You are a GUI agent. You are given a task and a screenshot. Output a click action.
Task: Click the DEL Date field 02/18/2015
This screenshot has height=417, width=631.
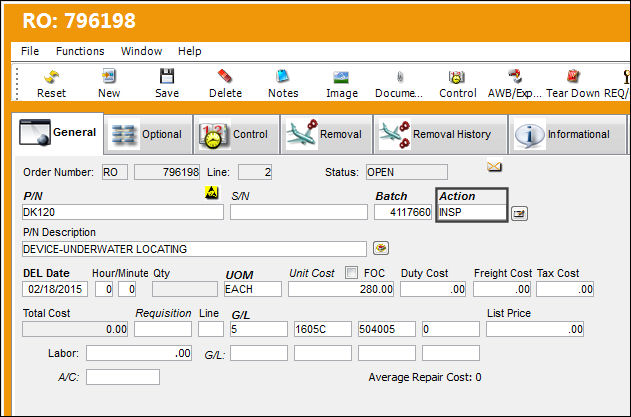(x=55, y=289)
